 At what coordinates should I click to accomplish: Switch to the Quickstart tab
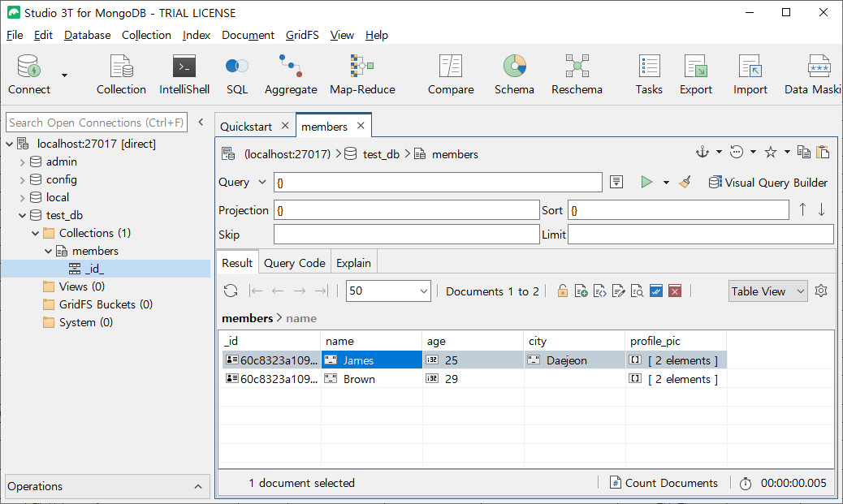click(246, 127)
